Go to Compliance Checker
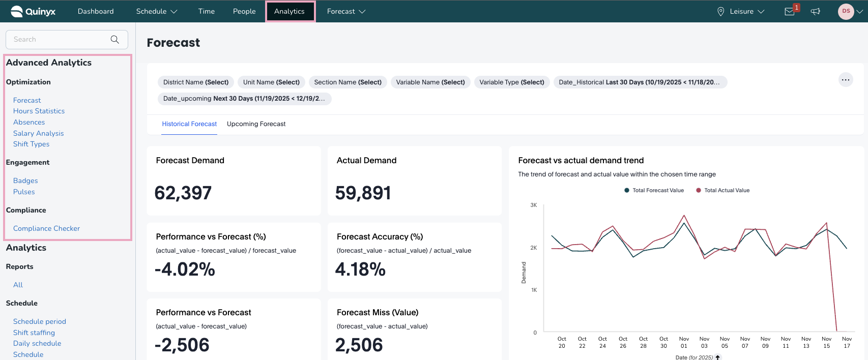The image size is (868, 360). point(46,228)
